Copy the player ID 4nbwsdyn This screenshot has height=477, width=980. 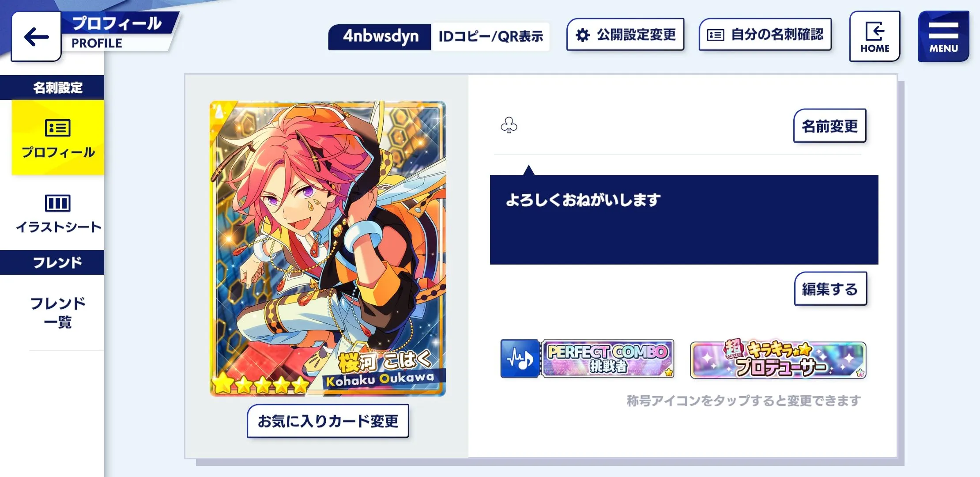pos(380,37)
